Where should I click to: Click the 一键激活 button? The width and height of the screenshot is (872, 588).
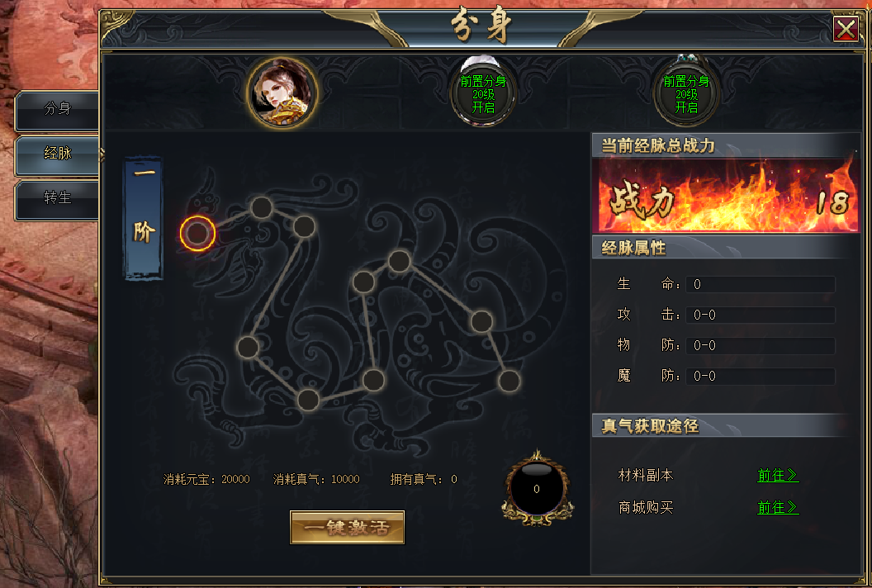(x=347, y=527)
